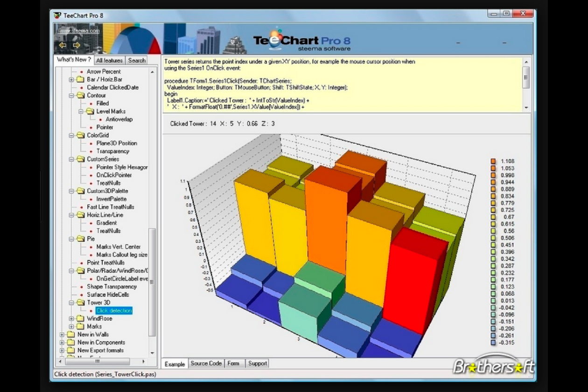Click the Tower 3D folder icon

click(x=80, y=303)
